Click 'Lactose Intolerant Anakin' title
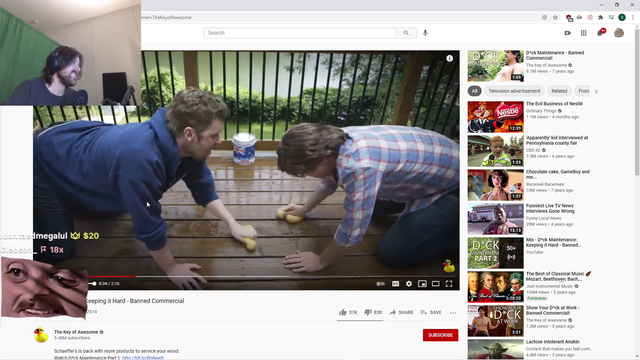640x360 pixels. tap(552, 342)
